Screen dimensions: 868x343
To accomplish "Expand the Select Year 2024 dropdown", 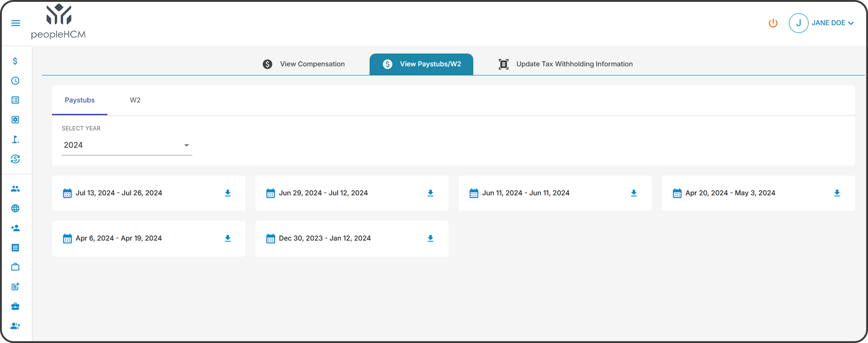I will pyautogui.click(x=127, y=145).
